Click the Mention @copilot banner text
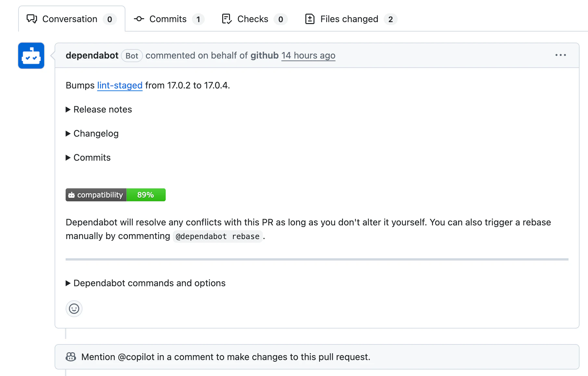Viewport: 588px width, 376px height. click(226, 357)
